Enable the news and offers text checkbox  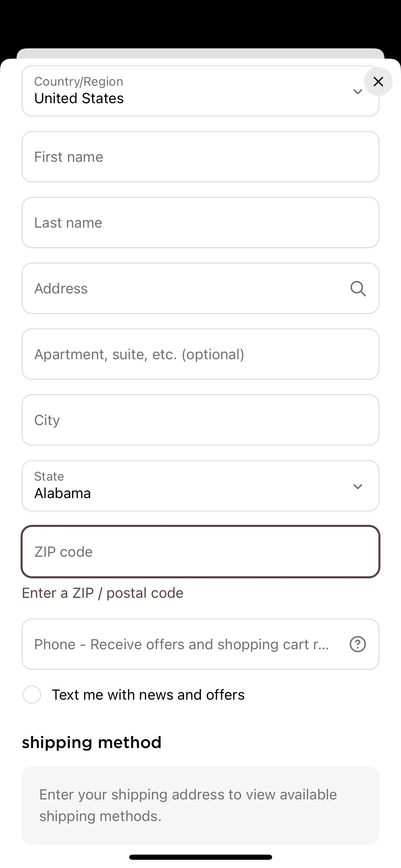click(32, 695)
